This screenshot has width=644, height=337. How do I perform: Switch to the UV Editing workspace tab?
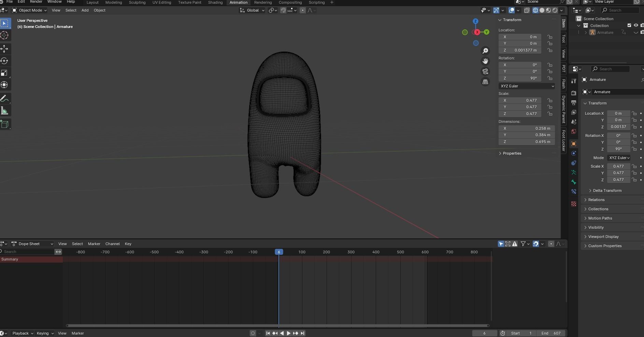pyautogui.click(x=162, y=2)
